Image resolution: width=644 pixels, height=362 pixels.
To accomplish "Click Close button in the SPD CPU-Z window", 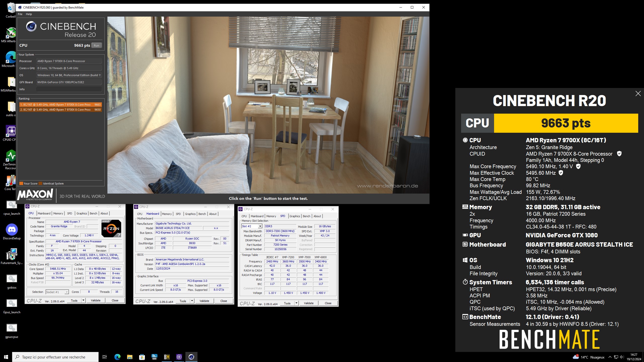I will pyautogui.click(x=328, y=303).
